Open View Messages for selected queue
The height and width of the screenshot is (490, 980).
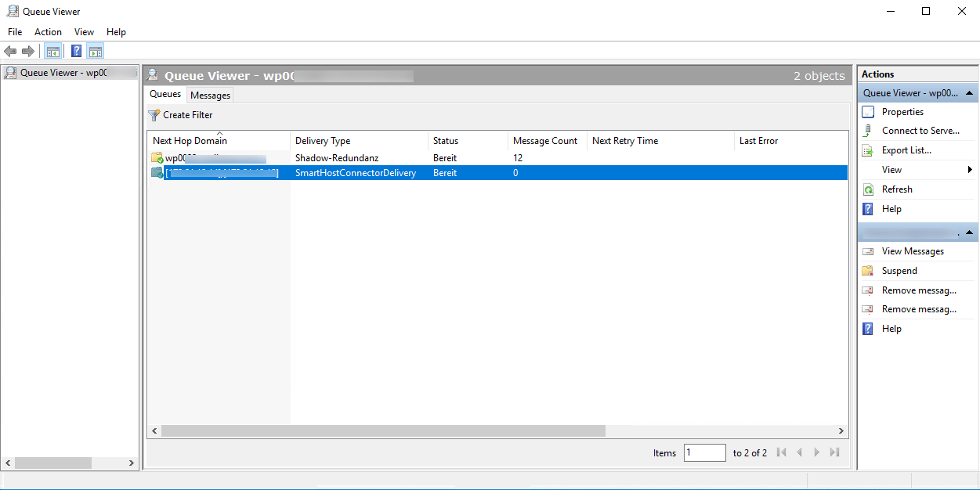click(913, 251)
